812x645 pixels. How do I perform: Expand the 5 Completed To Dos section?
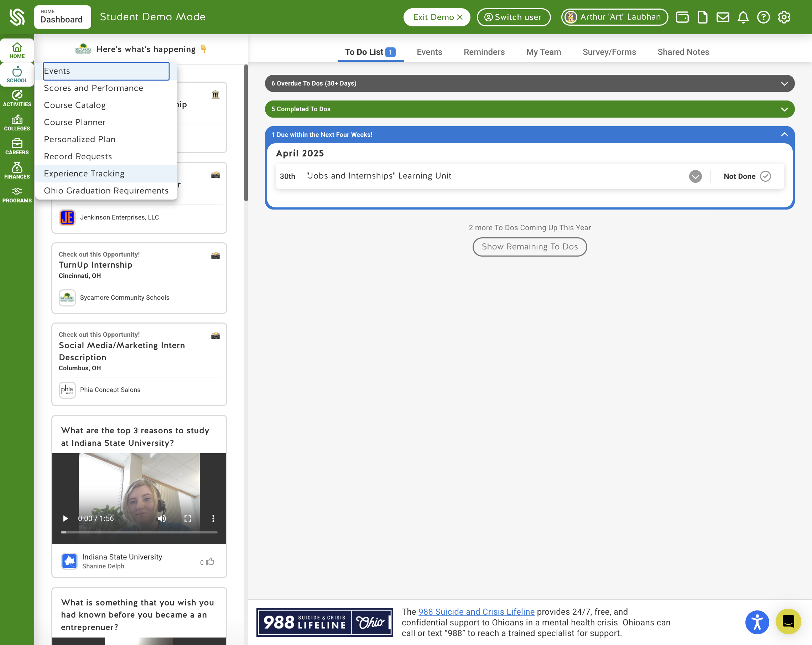[530, 109]
